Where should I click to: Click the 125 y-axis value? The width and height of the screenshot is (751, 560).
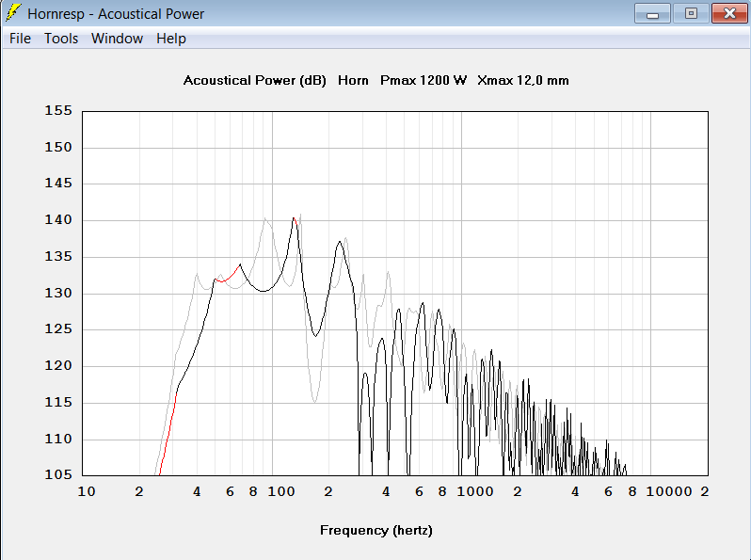tap(58, 329)
